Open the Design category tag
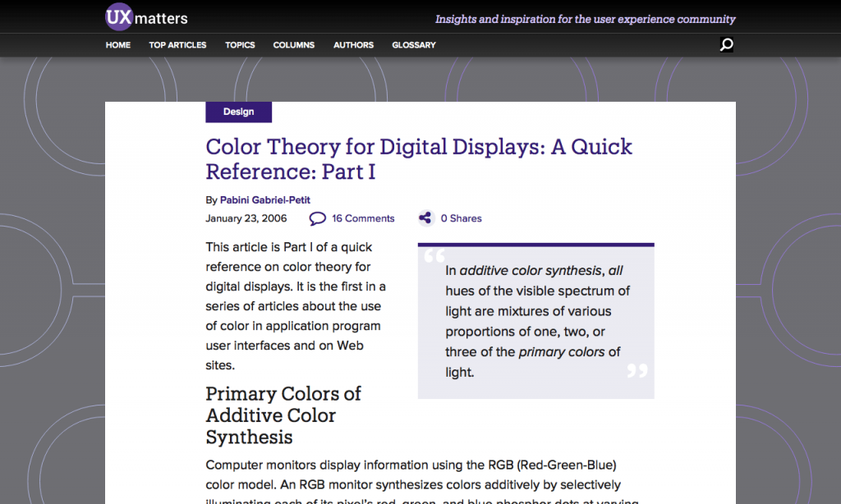 coord(238,112)
